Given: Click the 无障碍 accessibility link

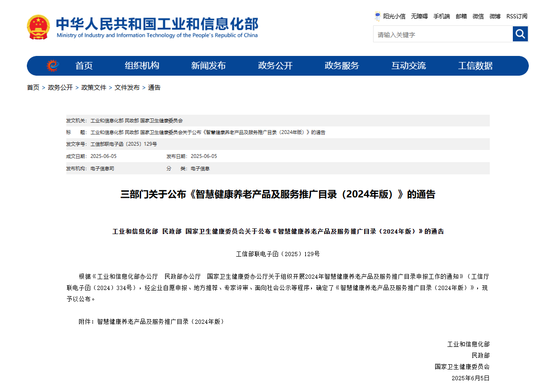Looking at the screenshot, I should pyautogui.click(x=419, y=16).
